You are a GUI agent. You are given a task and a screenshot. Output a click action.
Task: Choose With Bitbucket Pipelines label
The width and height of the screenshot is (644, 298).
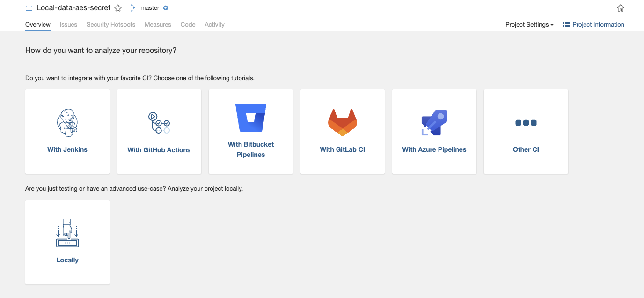251,149
